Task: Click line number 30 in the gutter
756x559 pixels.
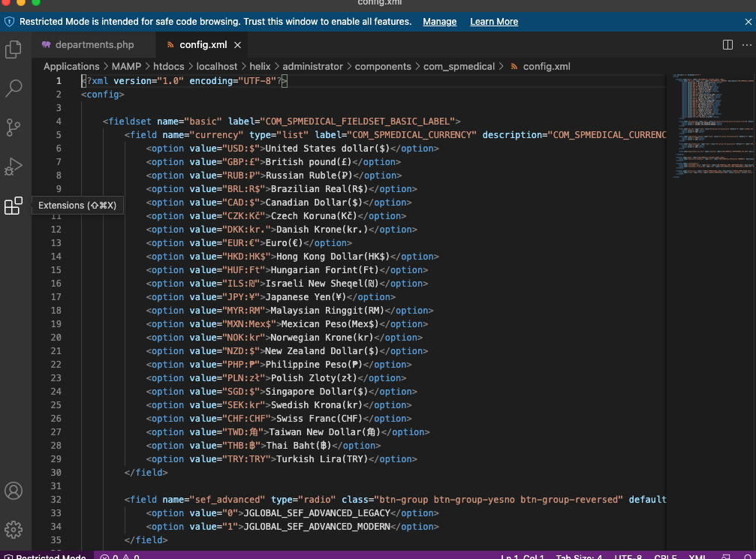Action: [56, 473]
